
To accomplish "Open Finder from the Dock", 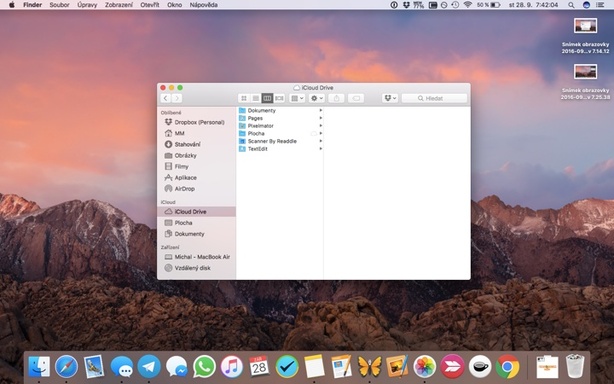I will pos(38,367).
